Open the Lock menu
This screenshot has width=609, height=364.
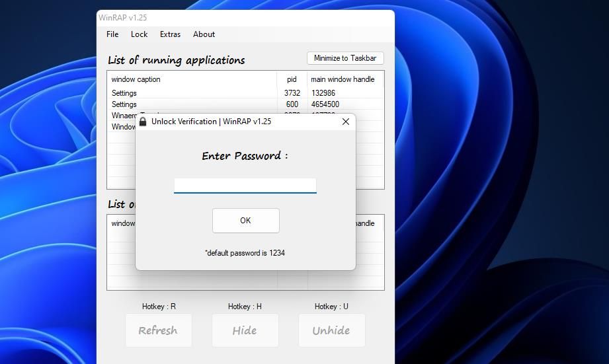point(139,34)
